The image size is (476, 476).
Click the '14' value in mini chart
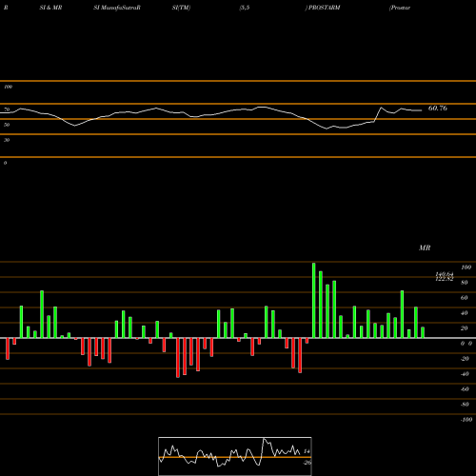point(307,451)
